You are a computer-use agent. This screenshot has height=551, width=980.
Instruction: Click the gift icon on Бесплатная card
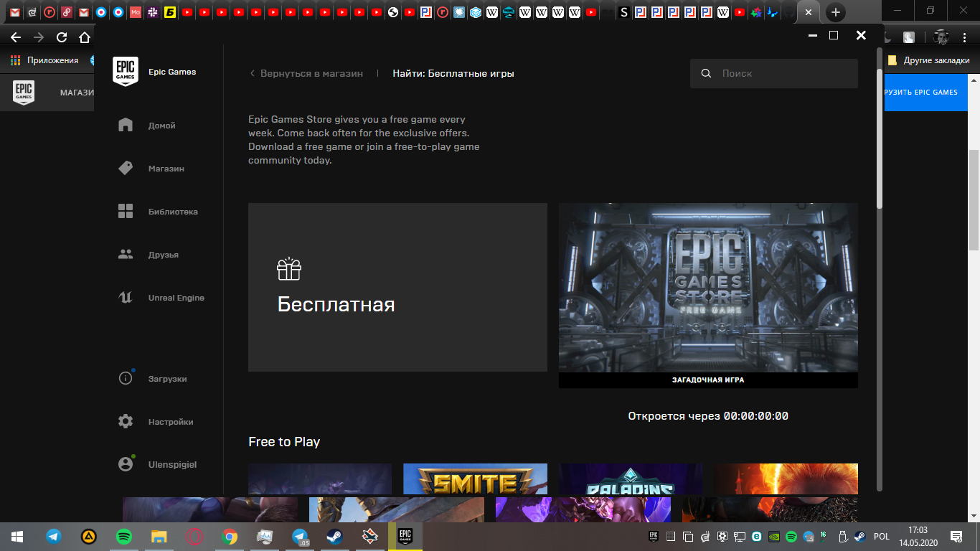pyautogui.click(x=289, y=268)
